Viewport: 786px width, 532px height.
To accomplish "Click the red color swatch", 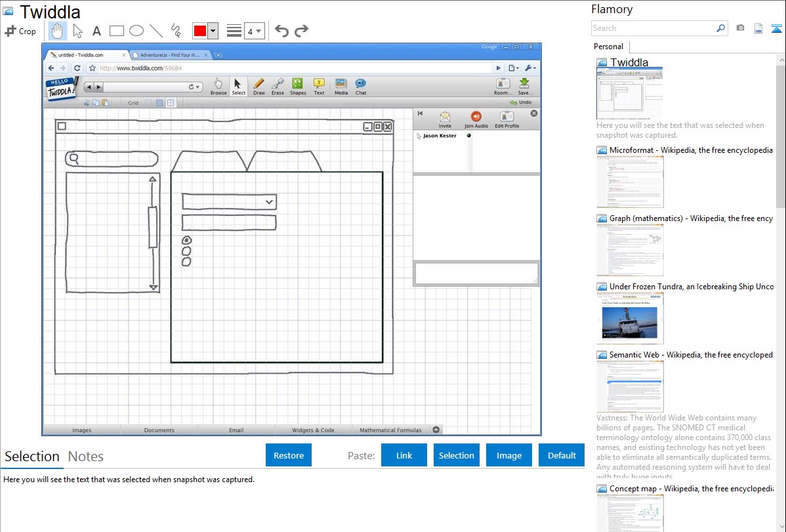I will (x=199, y=31).
